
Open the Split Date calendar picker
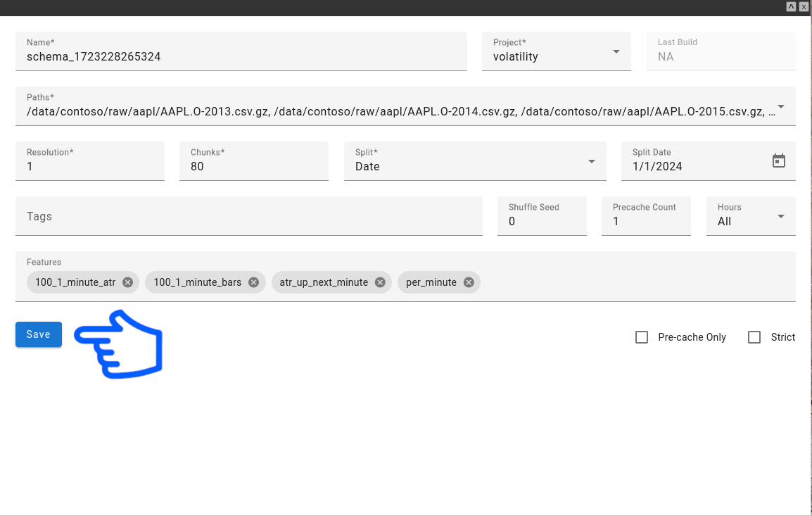click(x=778, y=161)
